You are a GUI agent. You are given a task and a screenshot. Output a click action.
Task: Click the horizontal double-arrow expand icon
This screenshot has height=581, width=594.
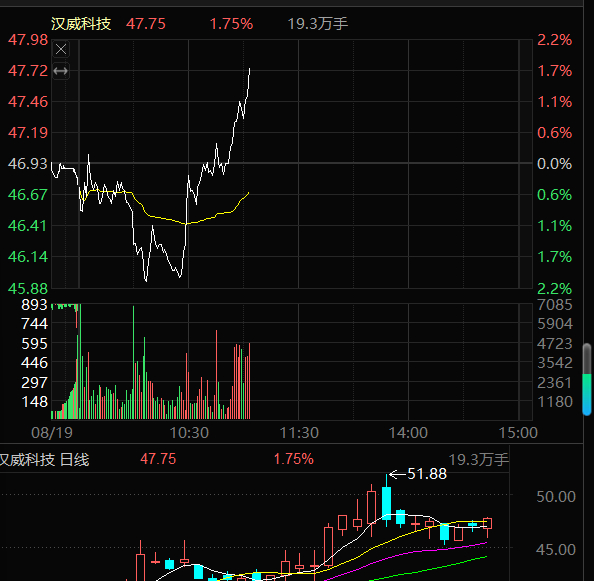point(61,71)
